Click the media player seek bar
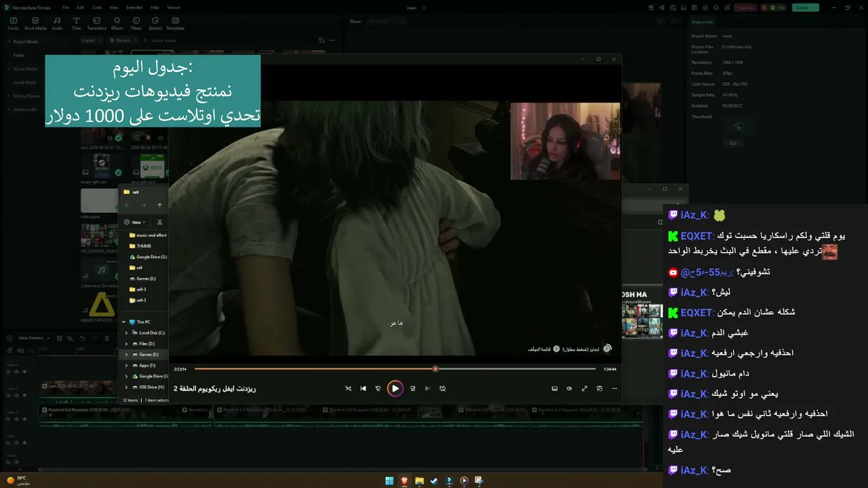This screenshot has width=868, height=488. (x=395, y=369)
